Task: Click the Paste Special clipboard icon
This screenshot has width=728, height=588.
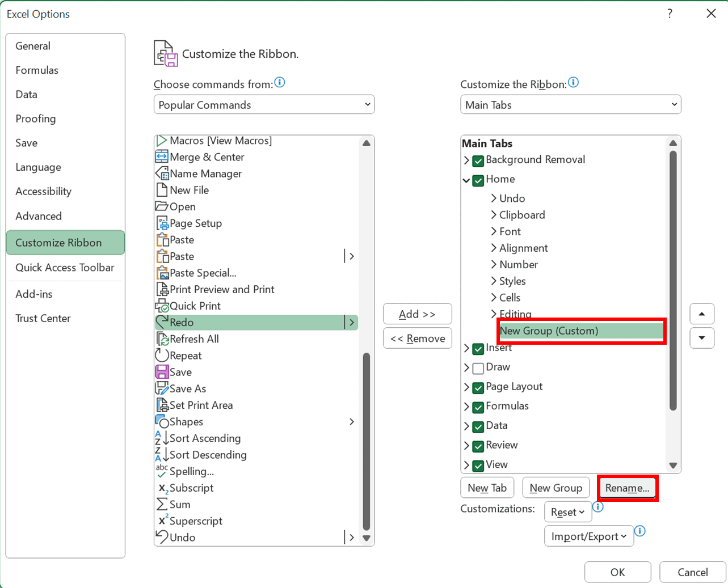Action: [x=162, y=273]
